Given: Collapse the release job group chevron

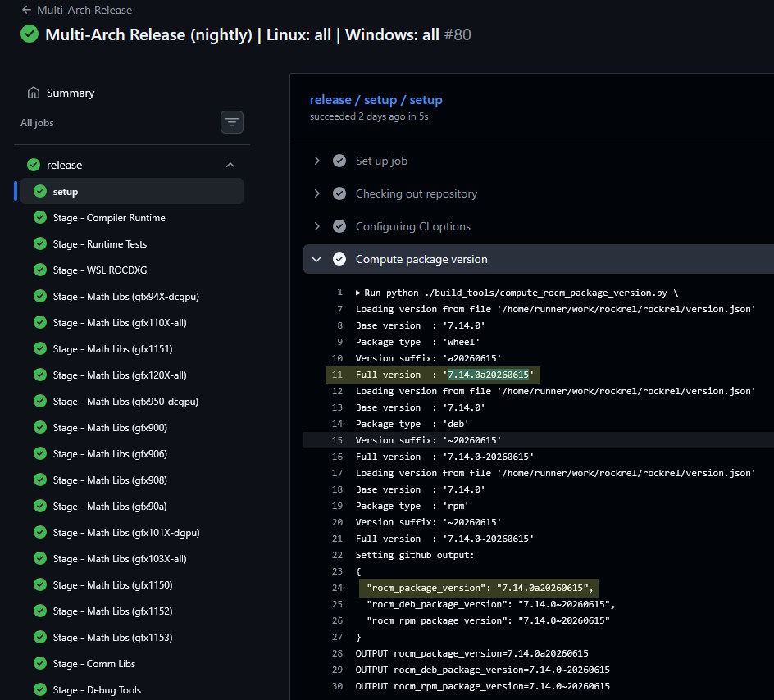Looking at the screenshot, I should pyautogui.click(x=230, y=165).
